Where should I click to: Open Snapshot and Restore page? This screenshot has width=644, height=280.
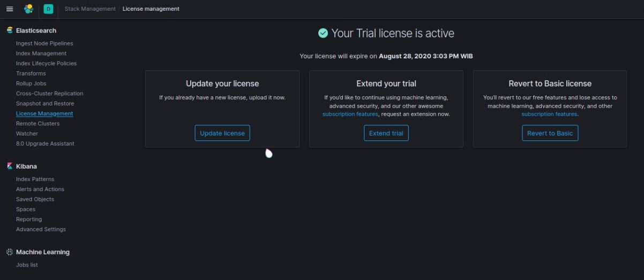(45, 103)
